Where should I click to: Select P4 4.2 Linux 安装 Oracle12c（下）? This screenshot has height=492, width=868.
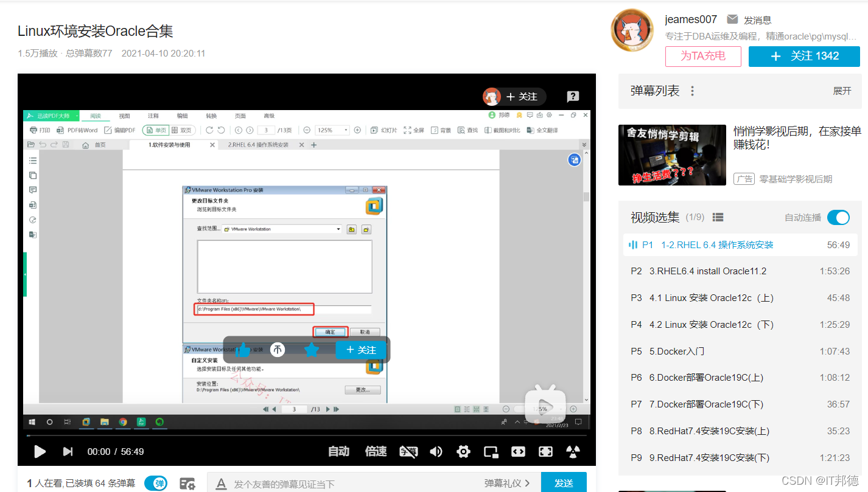coord(740,325)
